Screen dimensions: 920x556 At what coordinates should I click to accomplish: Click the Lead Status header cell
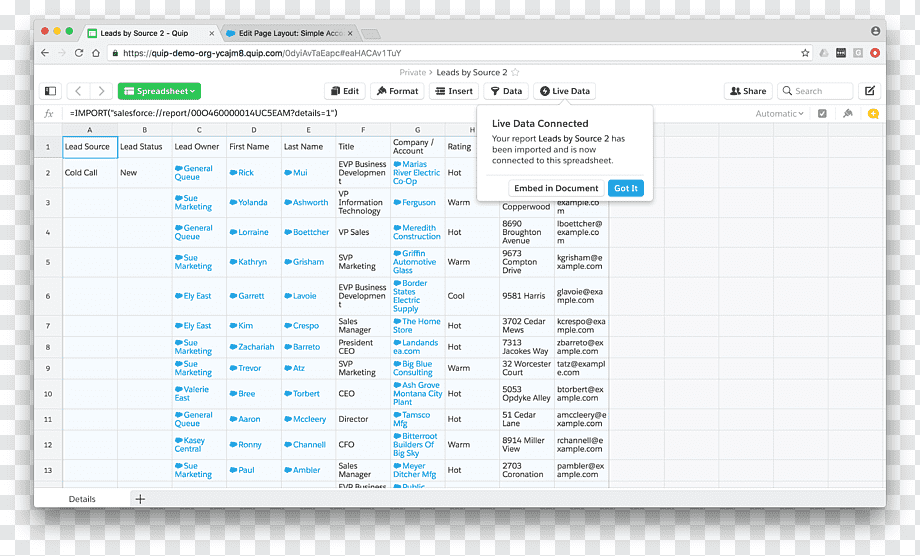tap(144, 147)
